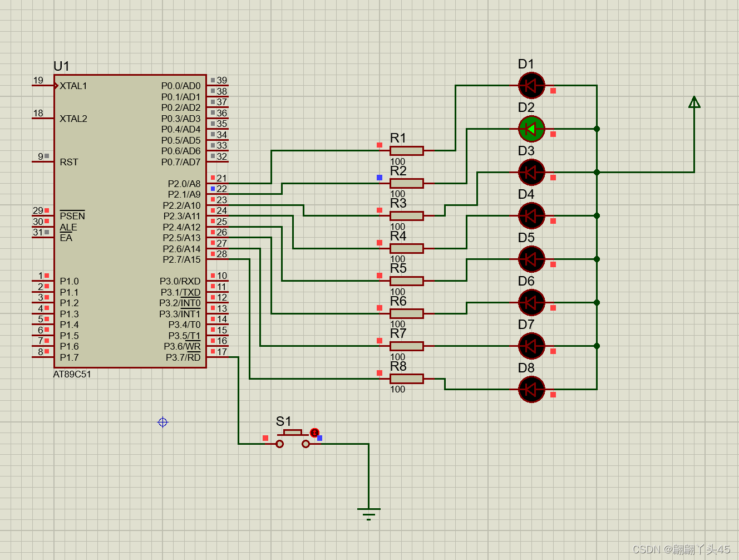Select the lit green LED D2
This screenshot has width=739, height=560.
(531, 129)
